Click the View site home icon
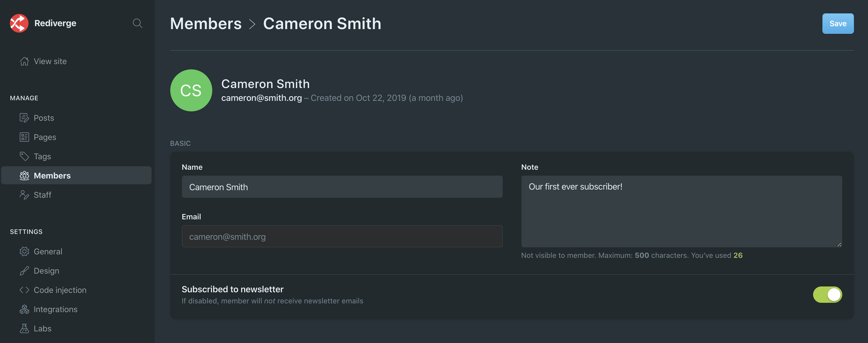The image size is (868, 343). (x=24, y=61)
